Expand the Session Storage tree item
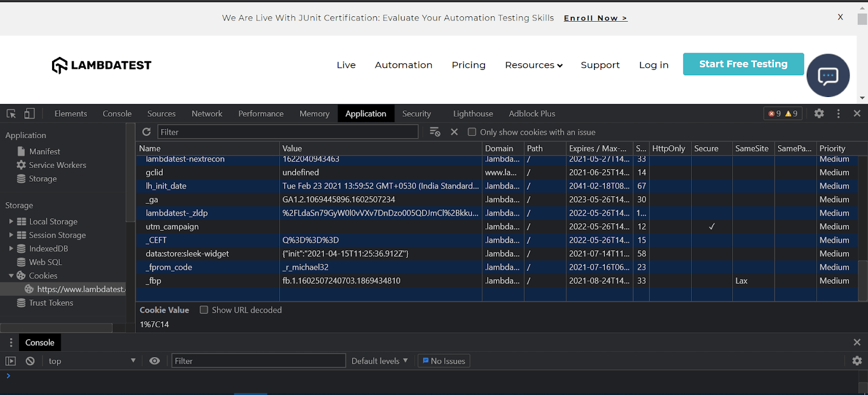This screenshot has width=868, height=395. [x=11, y=235]
